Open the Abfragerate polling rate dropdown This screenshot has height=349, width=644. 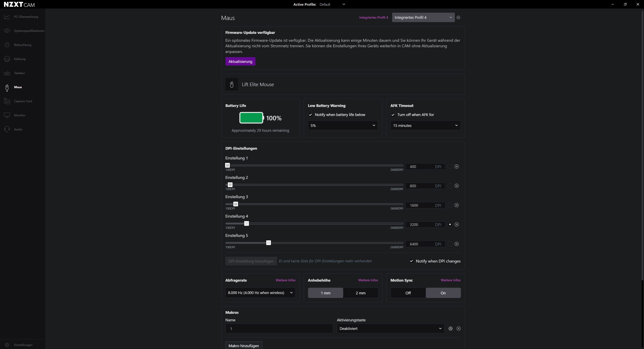click(260, 293)
